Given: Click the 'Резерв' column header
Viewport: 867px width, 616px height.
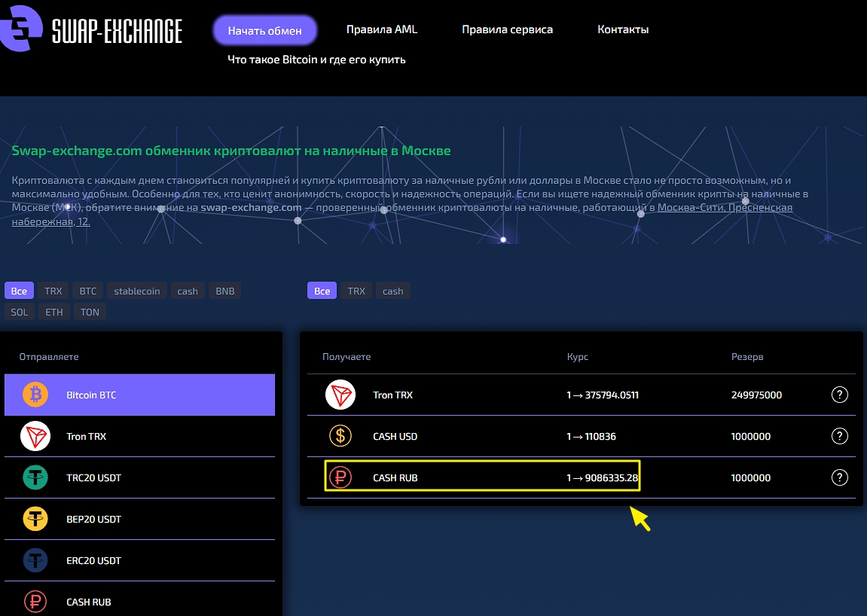Looking at the screenshot, I should [x=747, y=357].
